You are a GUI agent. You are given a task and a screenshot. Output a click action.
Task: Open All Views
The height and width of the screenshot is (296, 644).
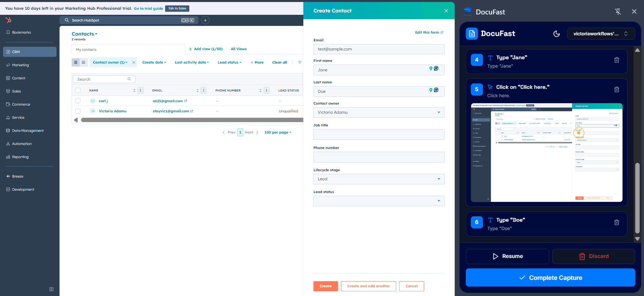239,49
